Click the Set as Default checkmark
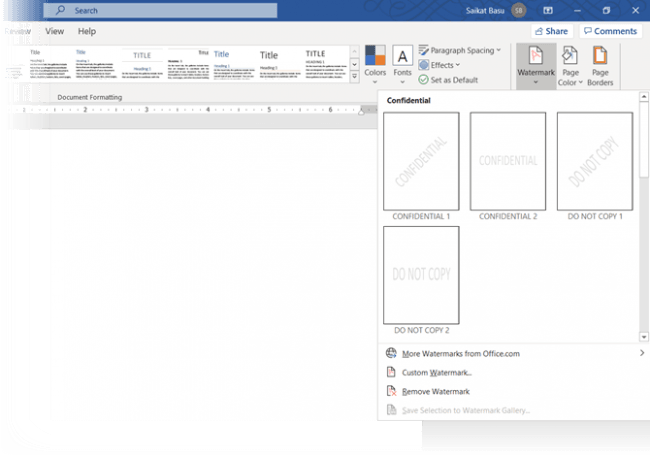 (424, 80)
